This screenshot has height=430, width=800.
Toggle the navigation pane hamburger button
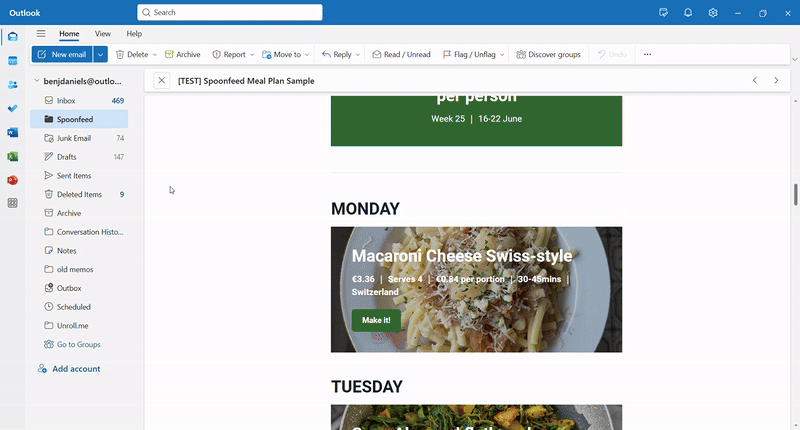(x=41, y=34)
